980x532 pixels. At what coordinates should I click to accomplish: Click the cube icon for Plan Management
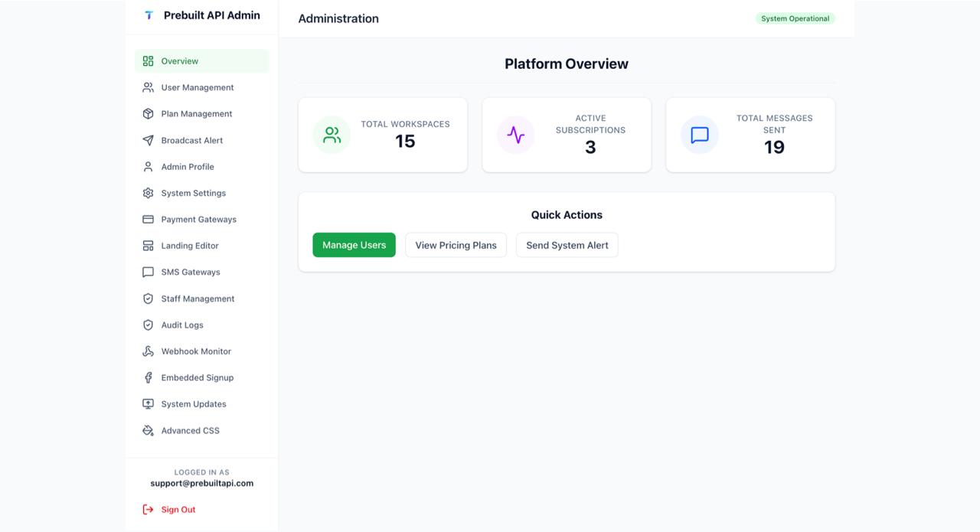(x=148, y=113)
